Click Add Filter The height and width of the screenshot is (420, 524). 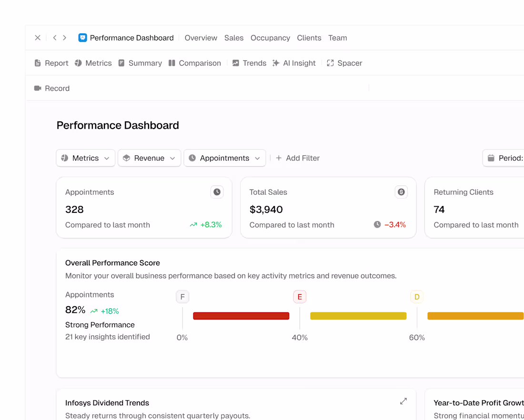click(x=298, y=158)
